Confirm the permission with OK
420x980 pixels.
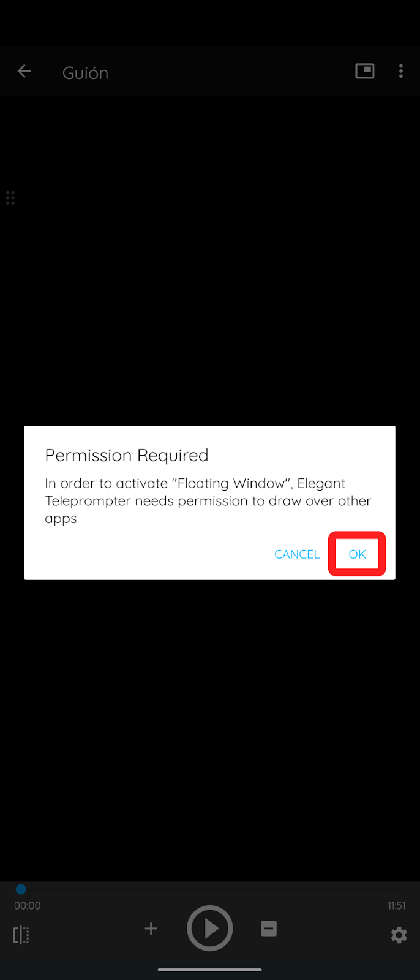point(357,554)
